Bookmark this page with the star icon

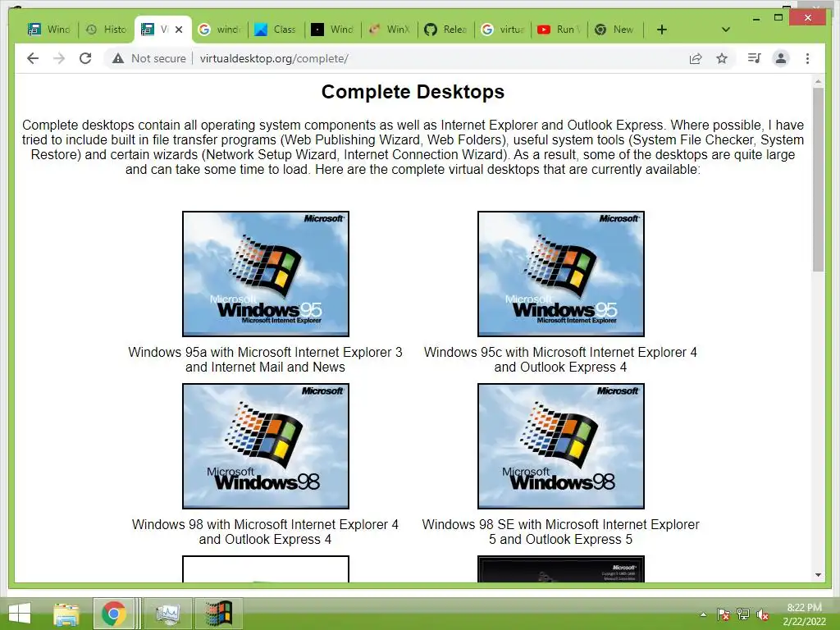[722, 58]
